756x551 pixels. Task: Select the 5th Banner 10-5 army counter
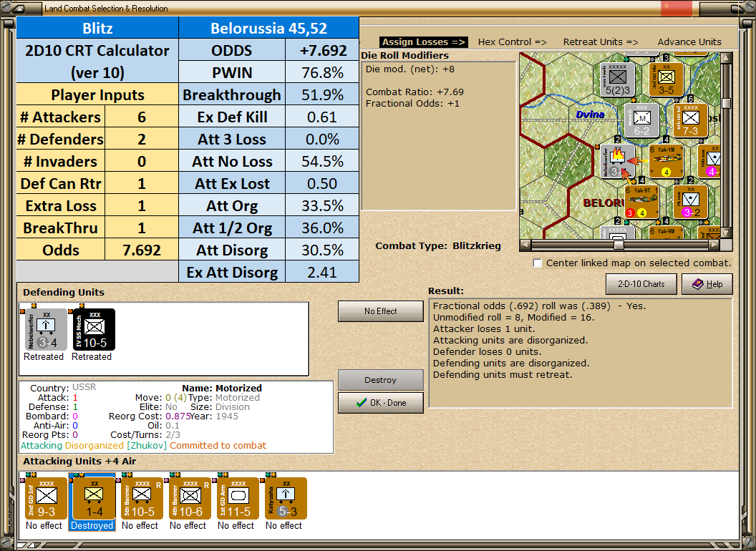tap(142, 499)
